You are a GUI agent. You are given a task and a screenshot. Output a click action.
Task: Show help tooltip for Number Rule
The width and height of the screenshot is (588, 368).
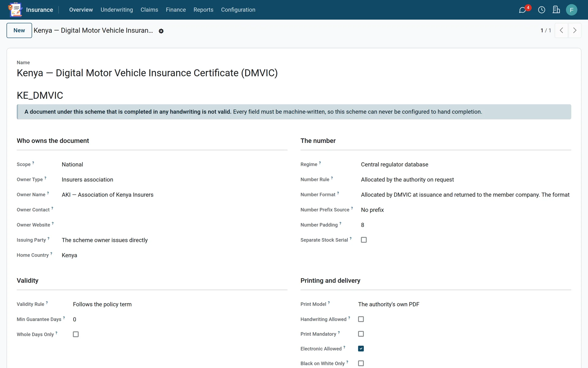pos(332,178)
